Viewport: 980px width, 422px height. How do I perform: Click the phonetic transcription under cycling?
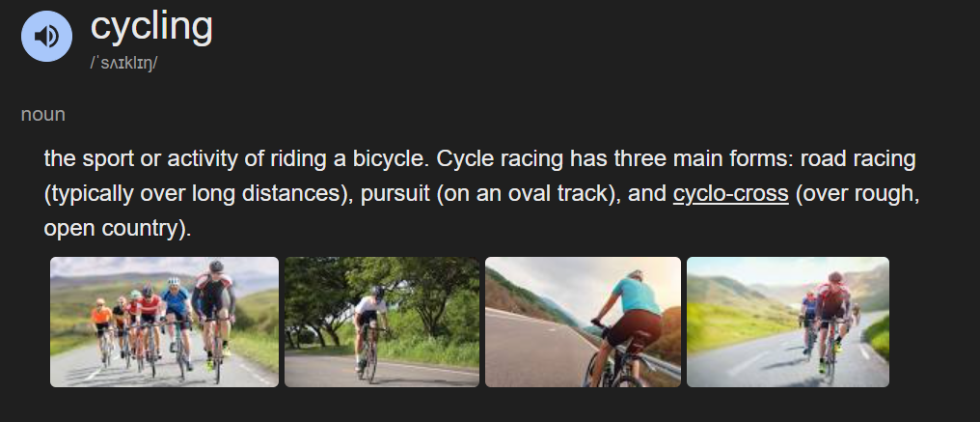tap(123, 63)
